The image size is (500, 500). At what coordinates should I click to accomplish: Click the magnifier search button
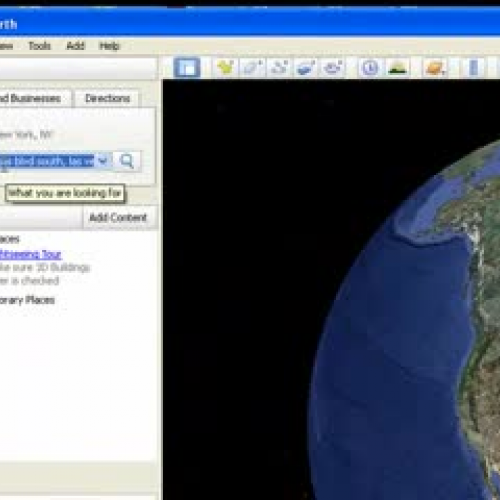click(x=127, y=161)
